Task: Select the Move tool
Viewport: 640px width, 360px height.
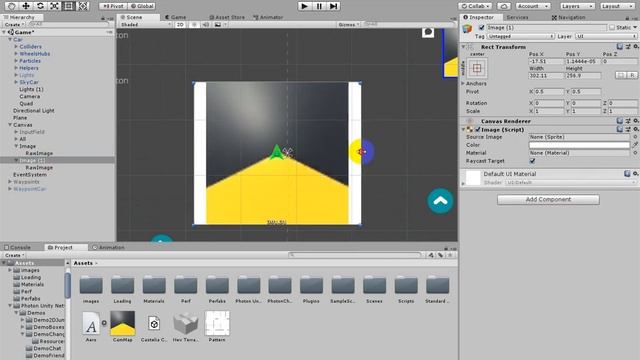Action: click(26, 6)
